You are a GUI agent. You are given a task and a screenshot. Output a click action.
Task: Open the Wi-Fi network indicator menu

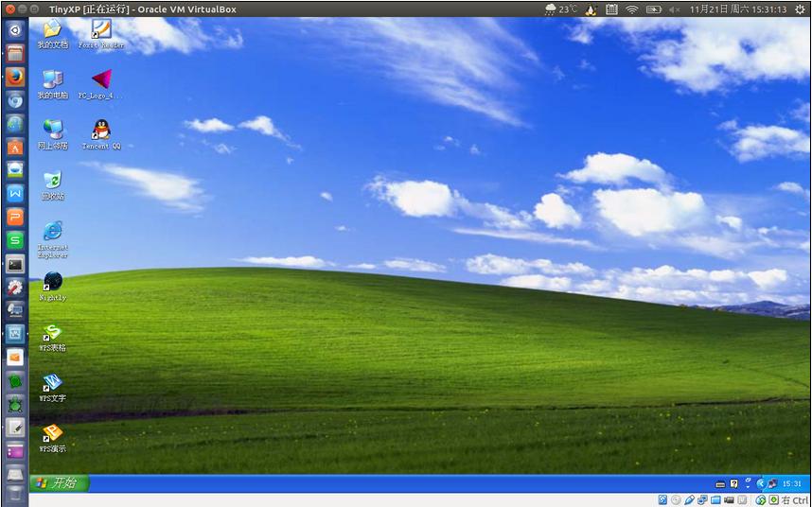631,9
